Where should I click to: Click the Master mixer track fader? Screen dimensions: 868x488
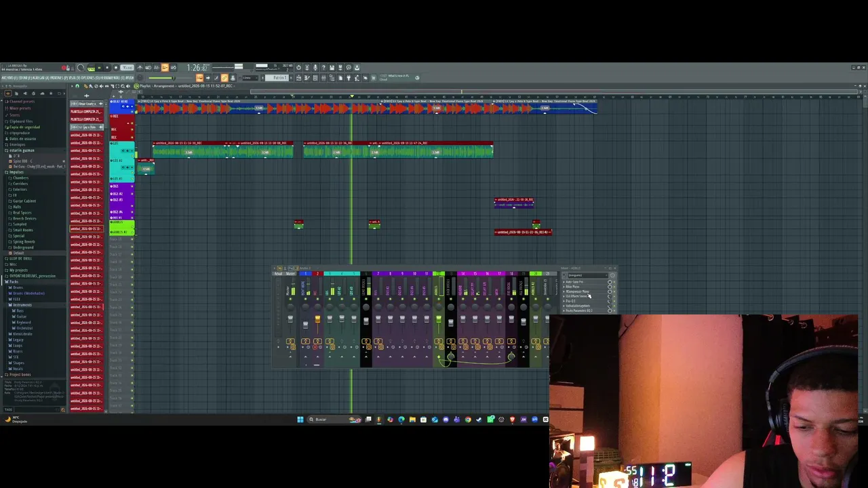tap(290, 319)
